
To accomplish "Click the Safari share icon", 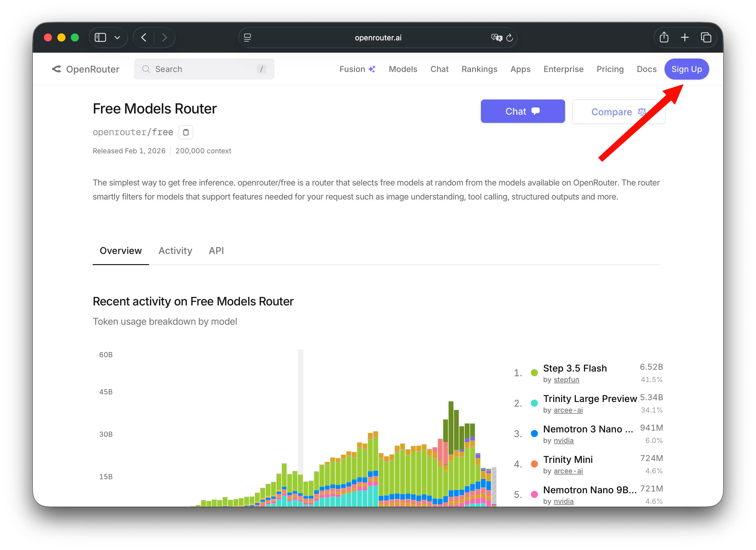I will 664,37.
